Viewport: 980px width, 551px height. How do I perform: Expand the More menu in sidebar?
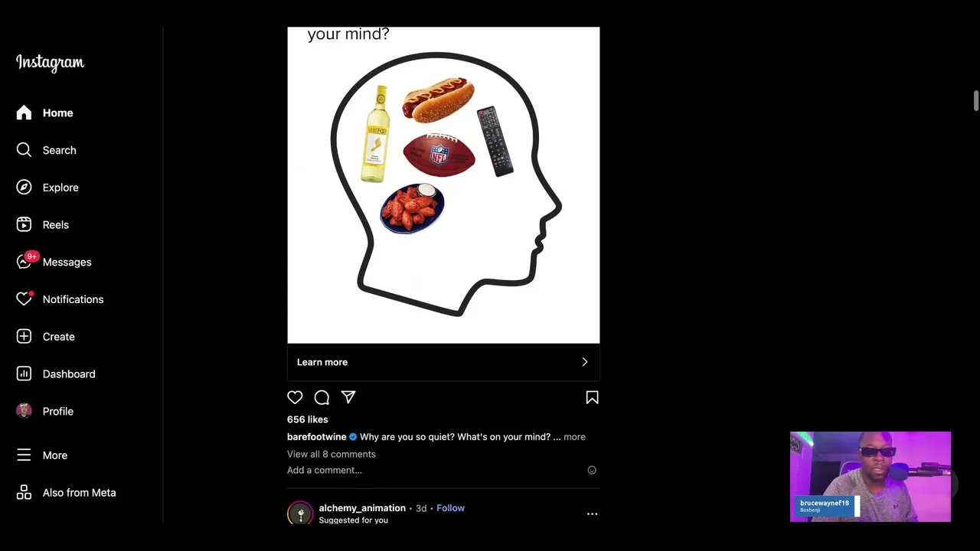[x=54, y=455]
